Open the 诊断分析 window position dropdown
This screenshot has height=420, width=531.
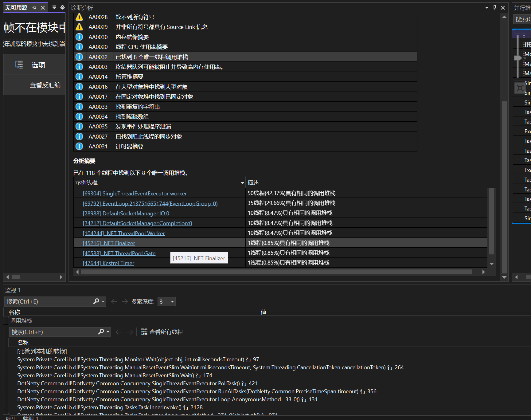(486, 7)
